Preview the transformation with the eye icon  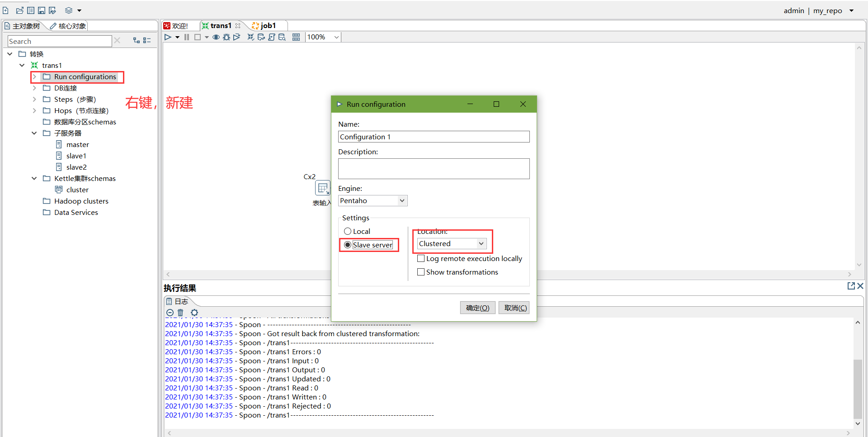coord(216,37)
